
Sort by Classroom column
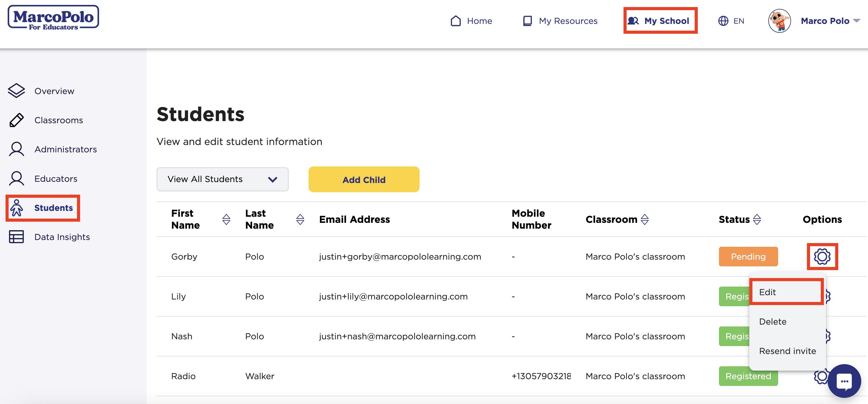(x=645, y=219)
